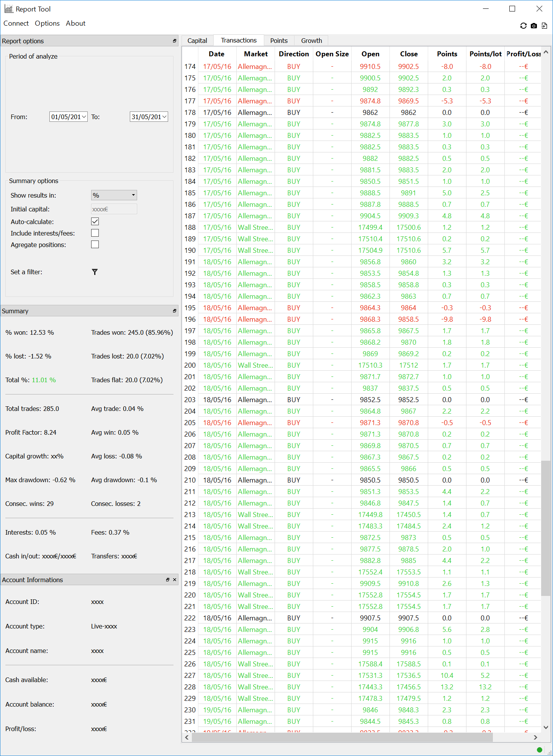Click the Trades won: 245.0 (85.96%) text
The width and height of the screenshot is (553, 756).
(x=132, y=332)
